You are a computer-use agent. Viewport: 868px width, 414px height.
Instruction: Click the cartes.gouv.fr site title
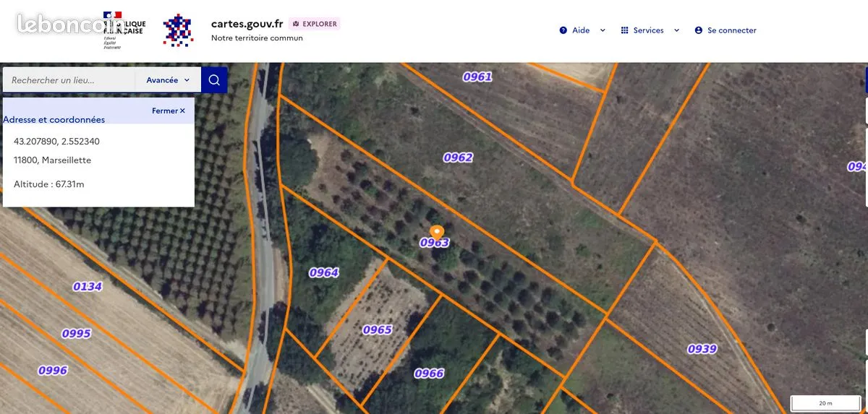click(247, 23)
